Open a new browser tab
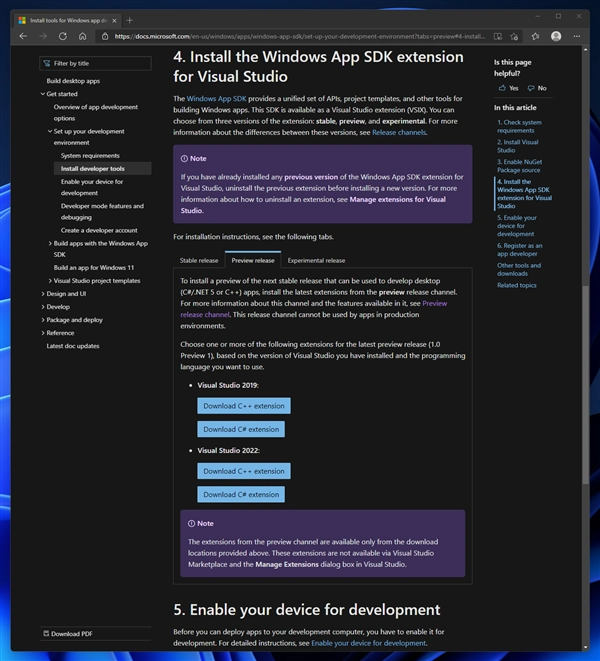Image resolution: width=600 pixels, height=661 pixels. [x=129, y=20]
